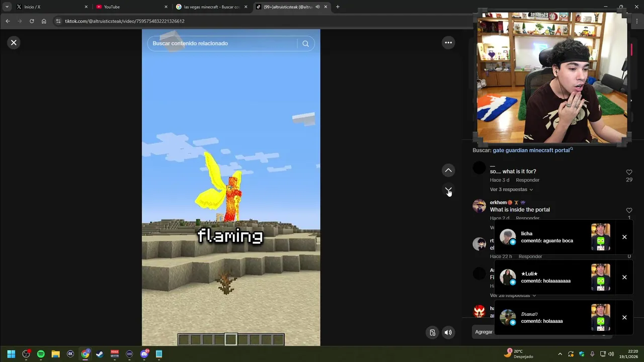The image size is (644, 362).
Task: Go to the browser home page
Action: click(x=44, y=21)
